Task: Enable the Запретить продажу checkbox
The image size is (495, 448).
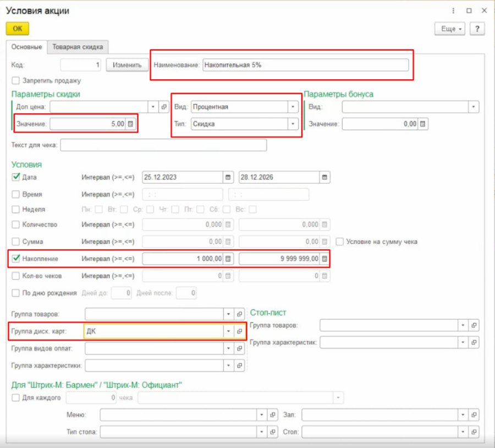Action: [15, 80]
